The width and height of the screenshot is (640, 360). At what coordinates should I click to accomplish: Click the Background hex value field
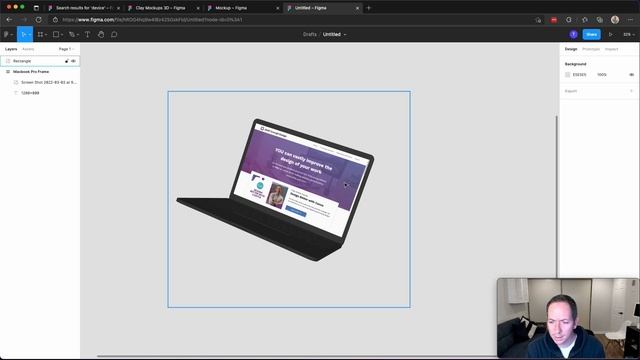(580, 75)
